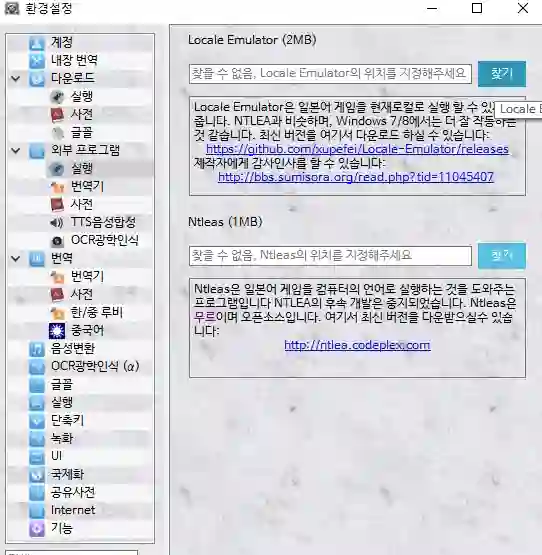Select 사전 icon under 외부 프로그램
Image resolution: width=542 pixels, height=555 pixels.
tap(57, 205)
